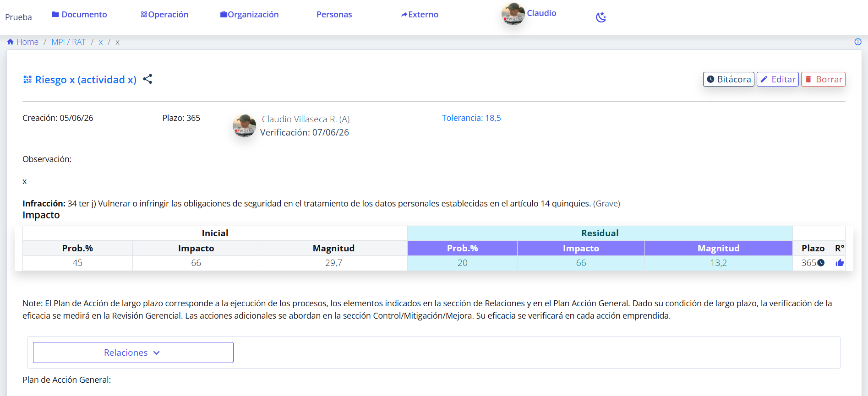Click the QR grid icon before Riesgo x
This screenshot has height=396, width=868.
27,80
